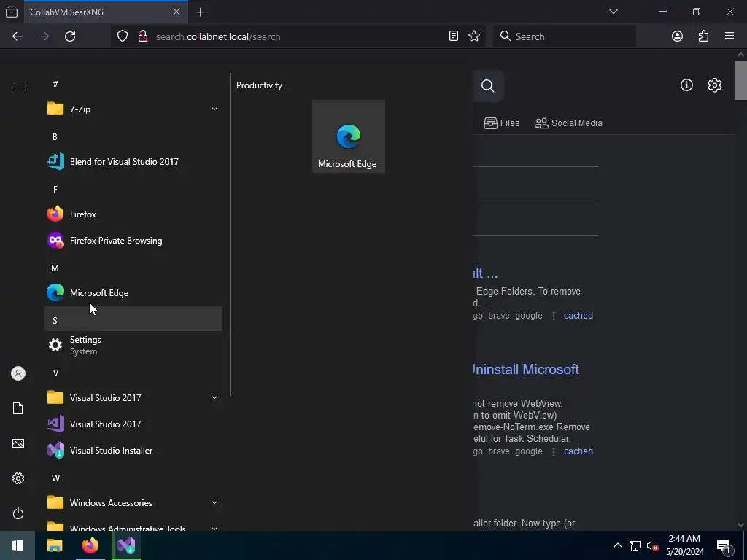747x560 pixels.
Task: Bookmark this page with the star
Action: pyautogui.click(x=474, y=36)
